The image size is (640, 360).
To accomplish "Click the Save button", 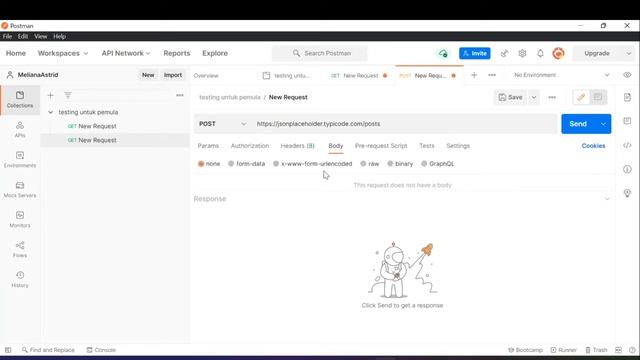I will [511, 97].
